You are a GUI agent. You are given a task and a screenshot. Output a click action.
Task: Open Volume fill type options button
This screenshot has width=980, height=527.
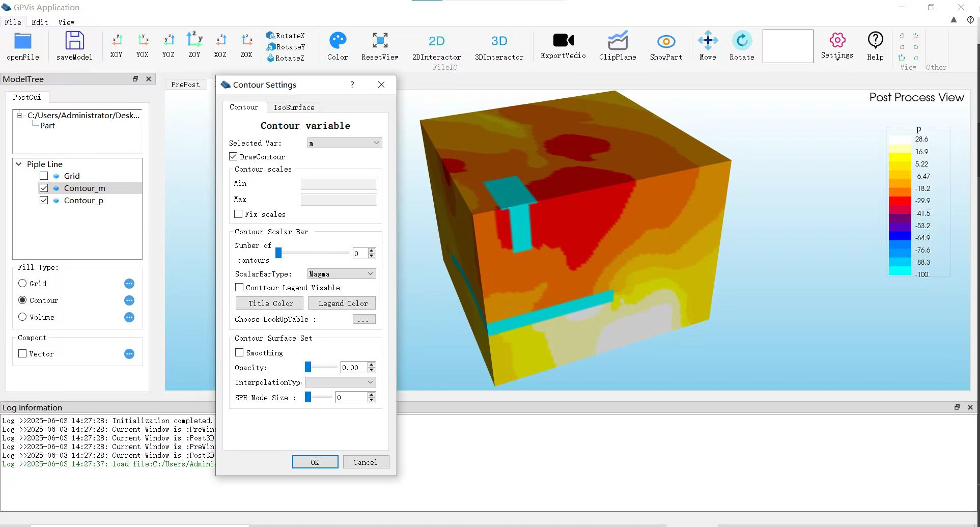[129, 317]
